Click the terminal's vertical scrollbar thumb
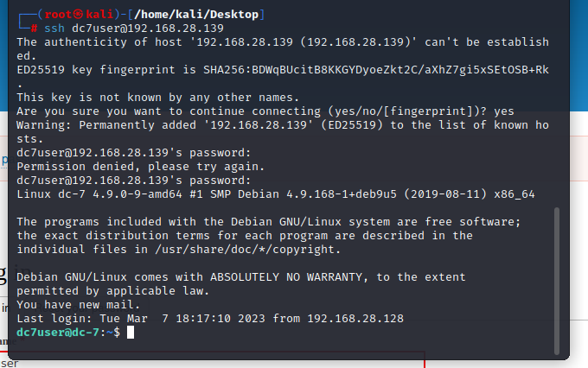Screen dimensions: 588x368 pos(557,280)
